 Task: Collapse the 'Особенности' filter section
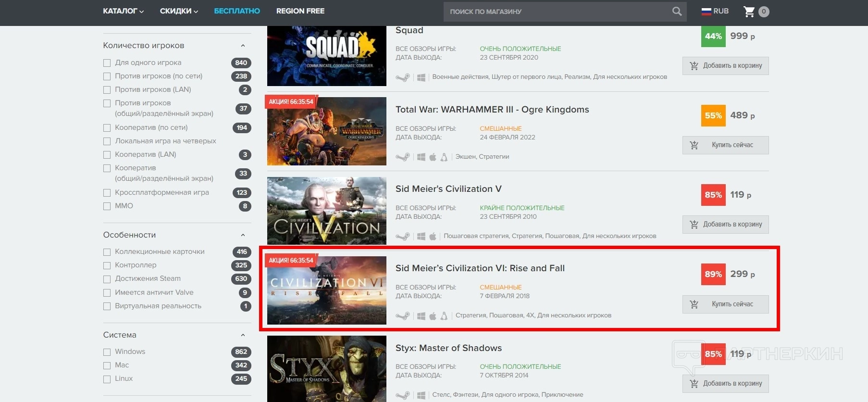click(243, 235)
